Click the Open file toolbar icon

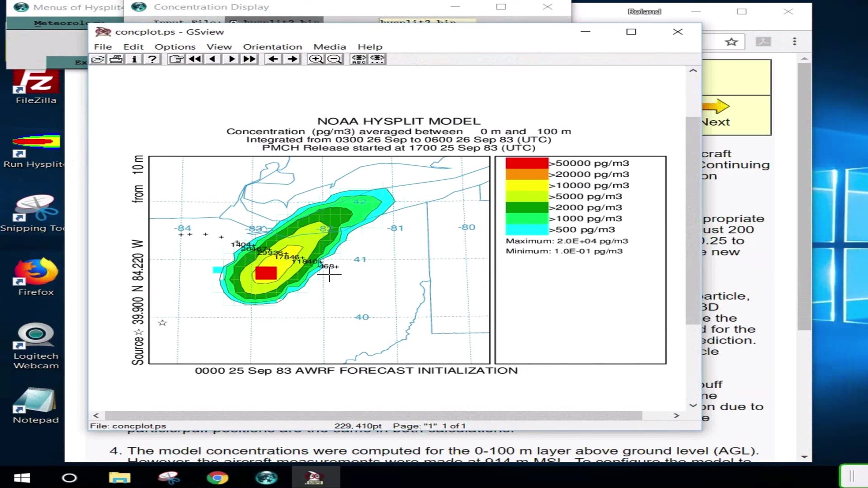pos(98,59)
